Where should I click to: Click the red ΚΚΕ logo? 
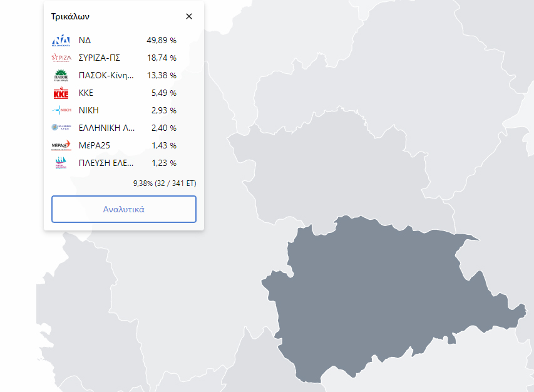[61, 93]
